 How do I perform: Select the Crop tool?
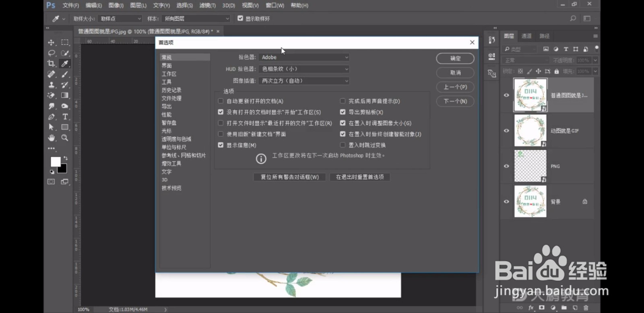coord(51,64)
